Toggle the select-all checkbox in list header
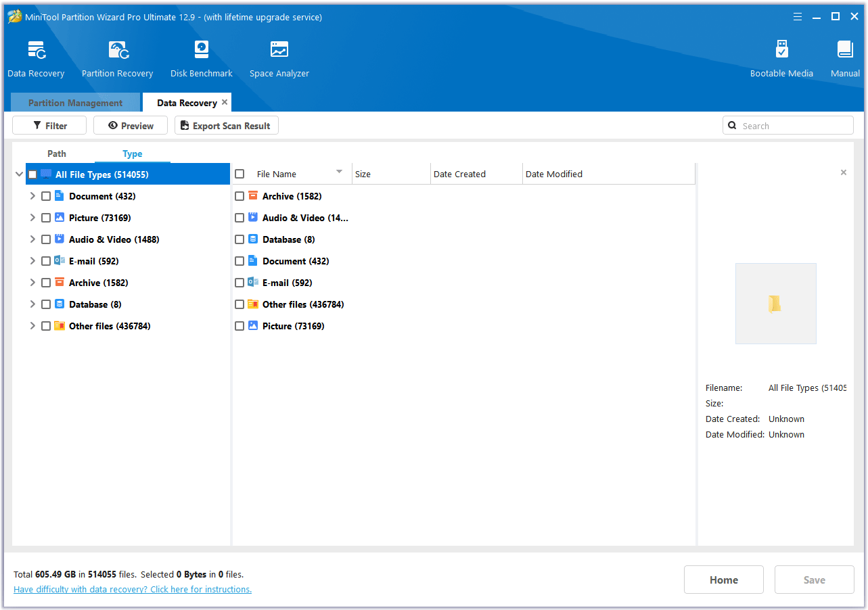868x610 pixels. [239, 174]
